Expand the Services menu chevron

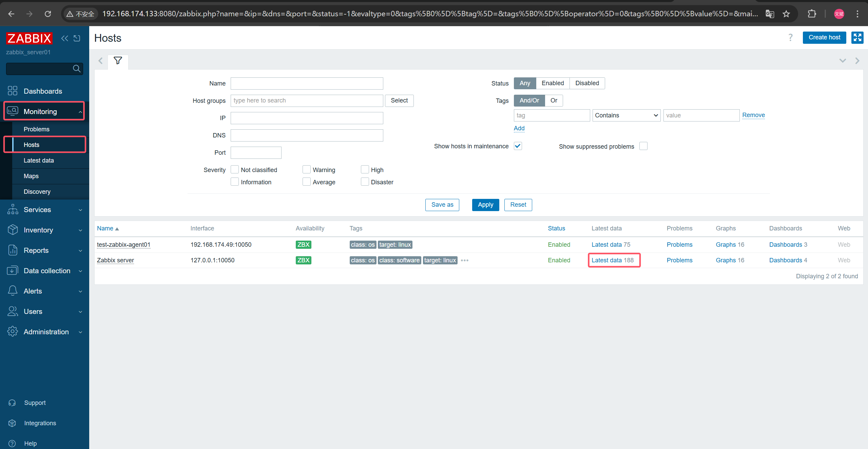click(x=80, y=210)
